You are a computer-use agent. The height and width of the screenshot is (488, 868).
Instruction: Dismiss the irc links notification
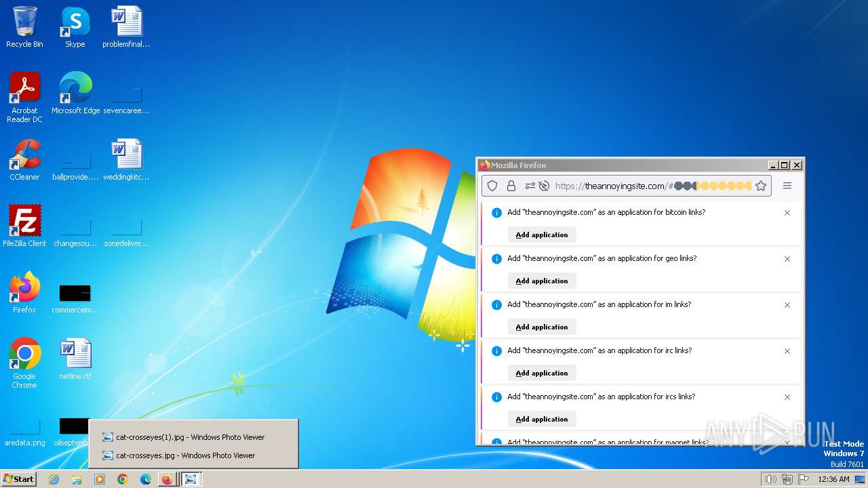[x=787, y=351]
